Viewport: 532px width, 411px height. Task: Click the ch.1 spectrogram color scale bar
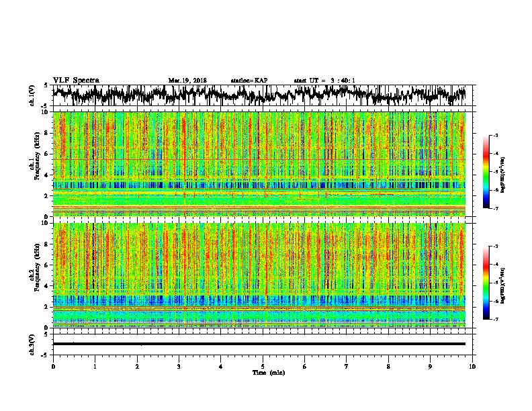click(x=486, y=172)
